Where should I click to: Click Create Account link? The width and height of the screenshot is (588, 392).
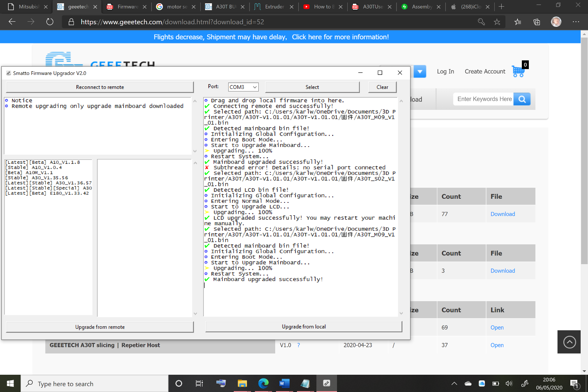pyautogui.click(x=485, y=72)
